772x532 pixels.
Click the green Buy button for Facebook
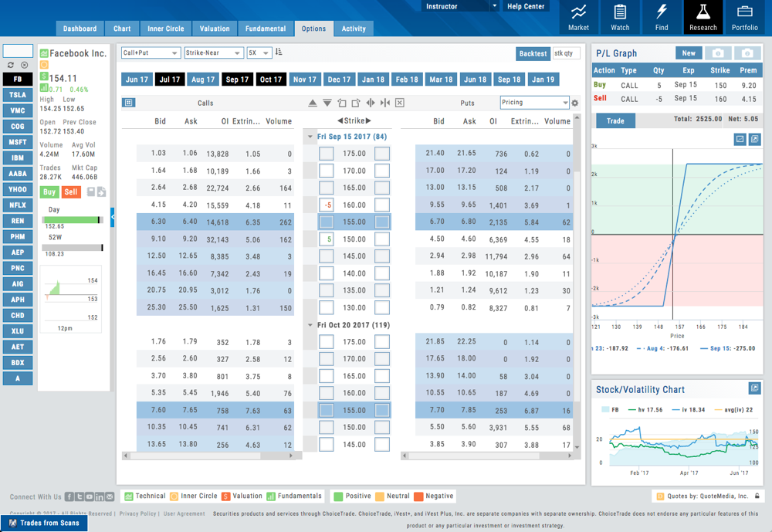[x=49, y=191]
